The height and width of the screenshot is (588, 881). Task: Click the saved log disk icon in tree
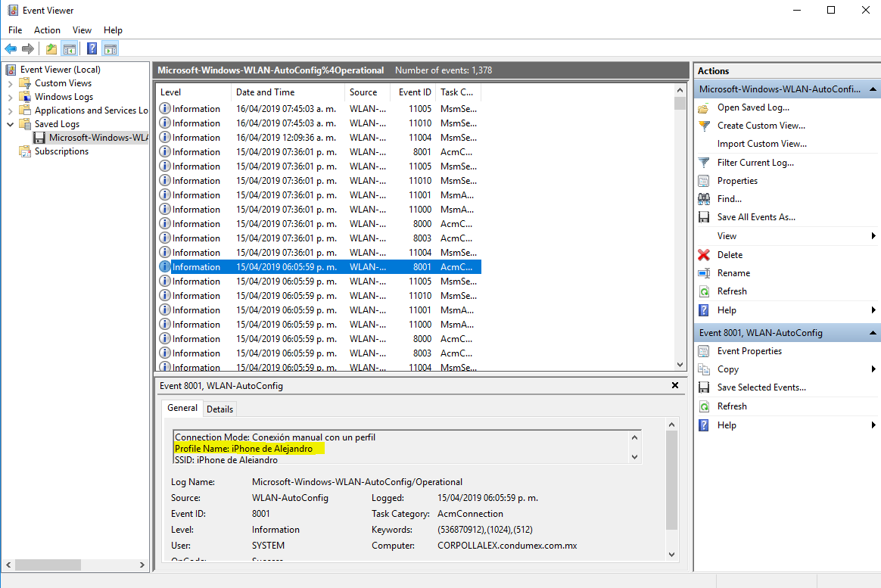tap(39, 138)
